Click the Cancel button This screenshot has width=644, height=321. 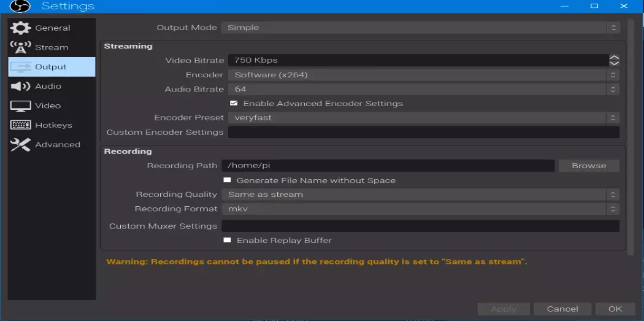562,309
